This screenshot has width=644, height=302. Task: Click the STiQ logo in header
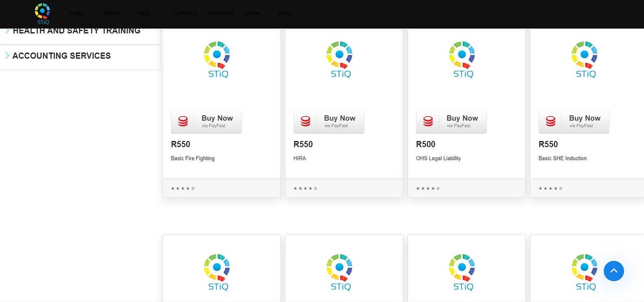pyautogui.click(x=42, y=14)
